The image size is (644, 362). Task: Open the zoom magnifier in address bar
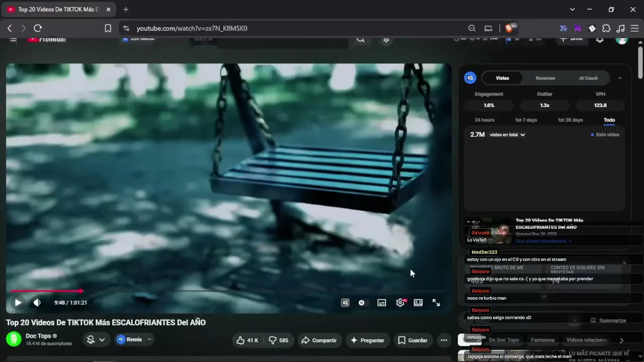tap(472, 28)
